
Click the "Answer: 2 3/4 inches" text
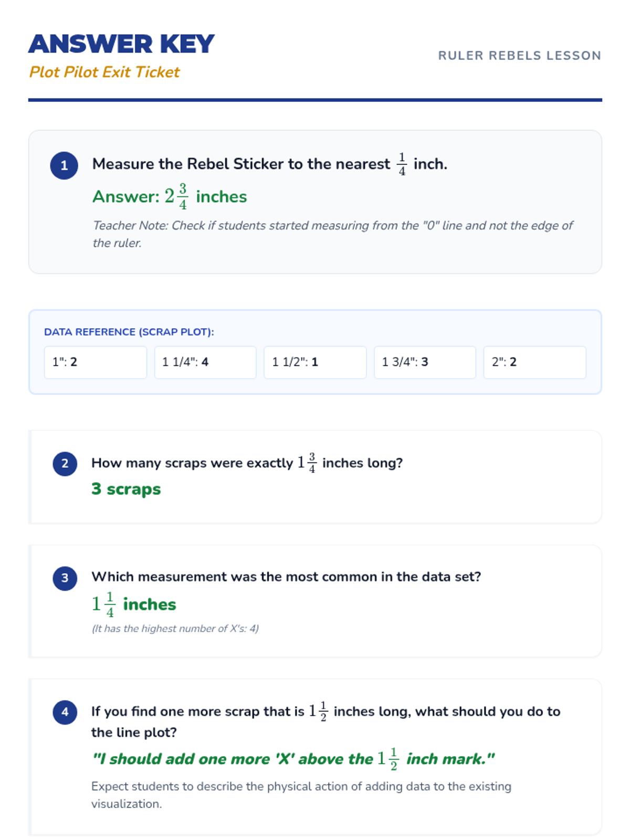click(x=170, y=197)
